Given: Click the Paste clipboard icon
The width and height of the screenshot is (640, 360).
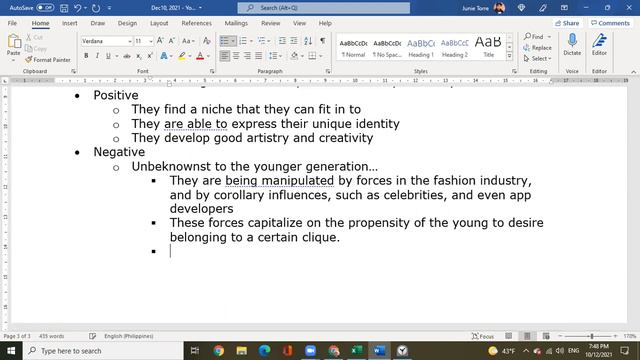Looking at the screenshot, I should tap(14, 42).
